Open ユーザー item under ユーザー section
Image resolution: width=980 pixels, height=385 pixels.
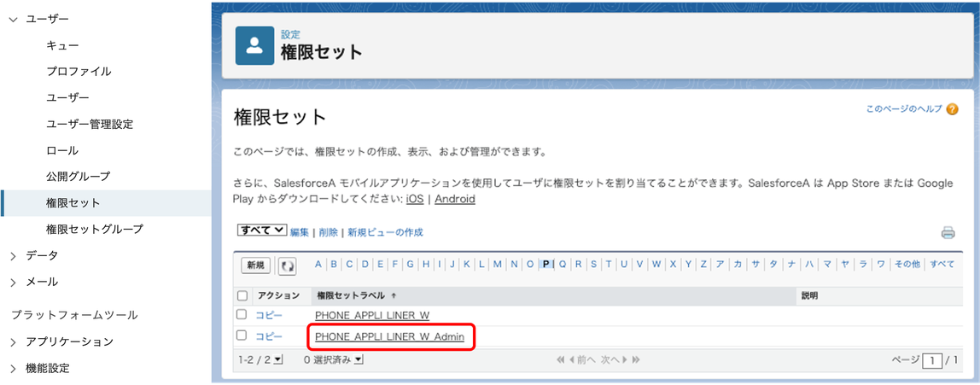click(67, 98)
